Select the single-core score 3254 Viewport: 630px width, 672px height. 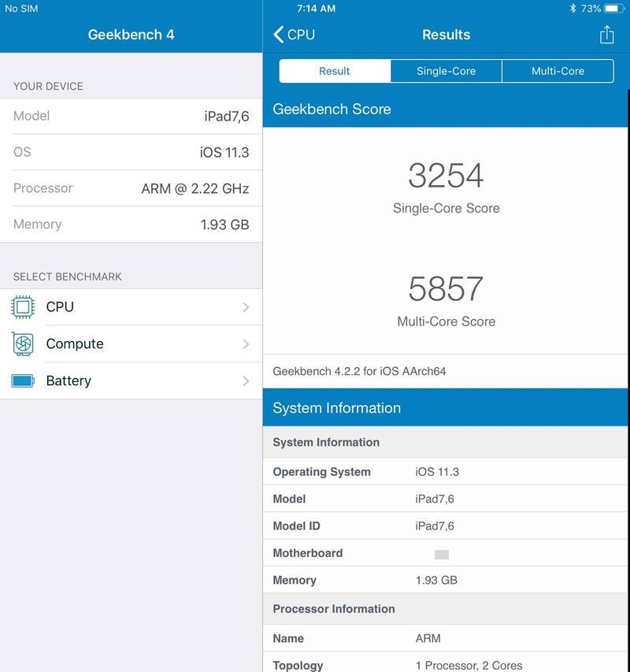(x=446, y=175)
